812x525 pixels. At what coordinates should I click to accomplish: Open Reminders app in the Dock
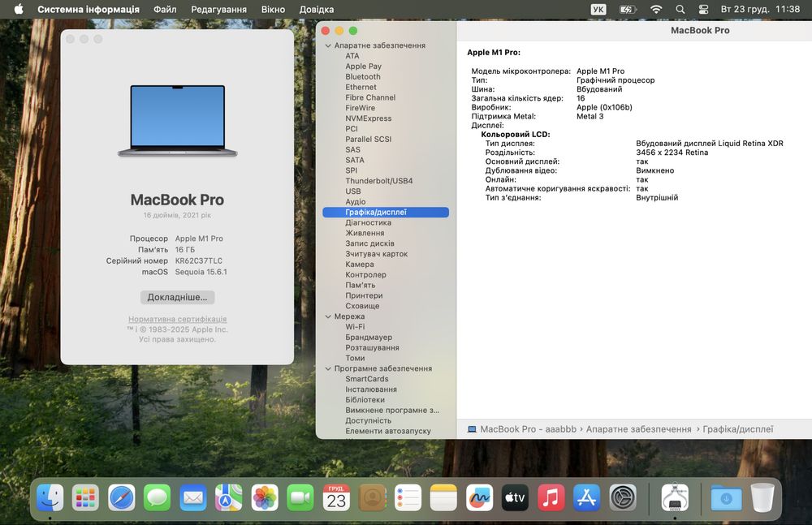click(x=408, y=498)
